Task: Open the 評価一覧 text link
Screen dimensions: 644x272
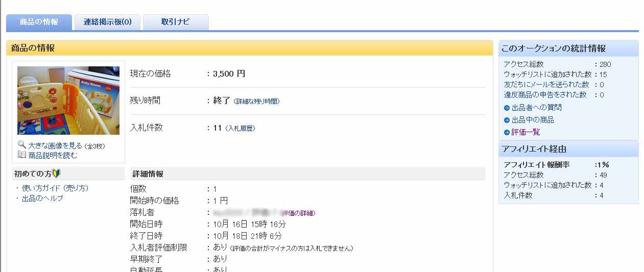Action: pos(526,132)
